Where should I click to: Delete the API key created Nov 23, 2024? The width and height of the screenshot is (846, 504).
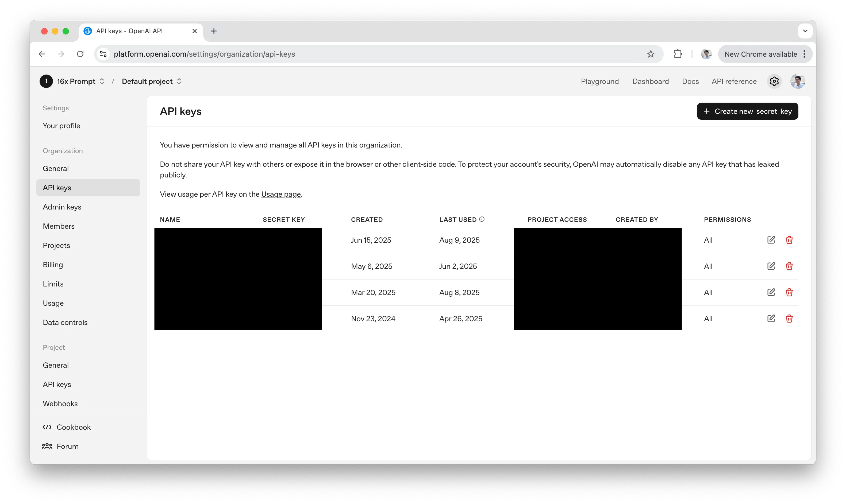tap(789, 318)
